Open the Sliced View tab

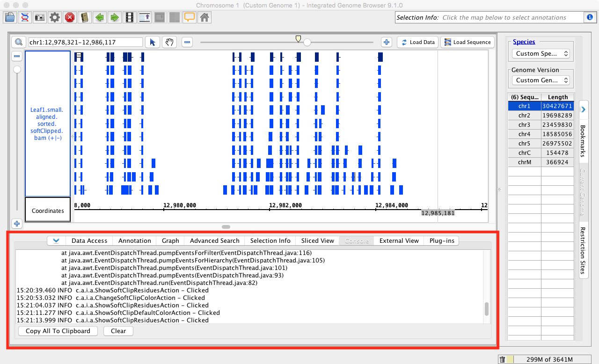tap(318, 240)
